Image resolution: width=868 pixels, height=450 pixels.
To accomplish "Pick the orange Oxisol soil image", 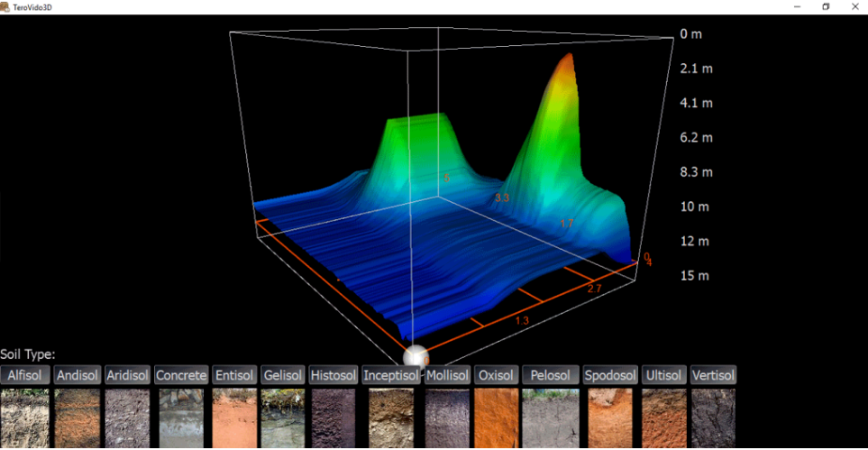I will (496, 418).
